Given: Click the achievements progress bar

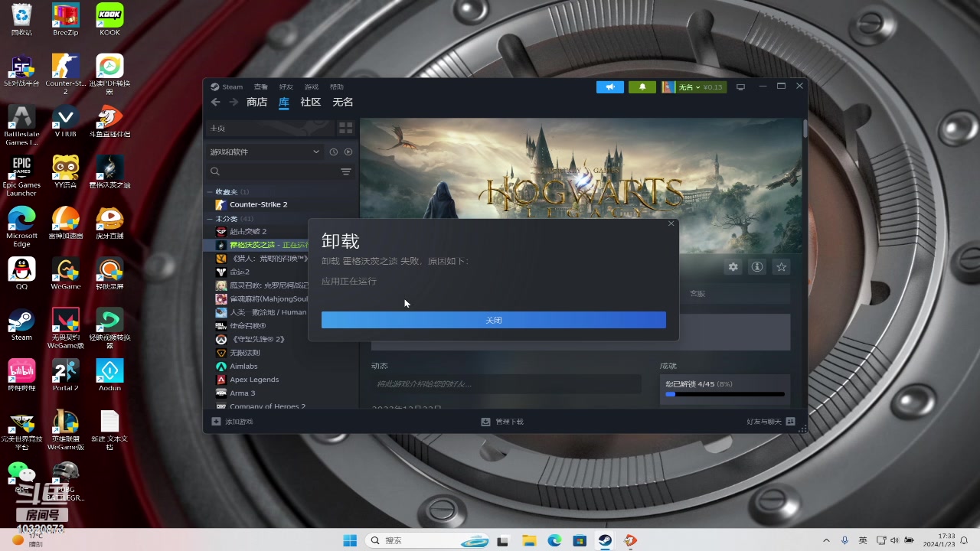Looking at the screenshot, I should [x=725, y=394].
